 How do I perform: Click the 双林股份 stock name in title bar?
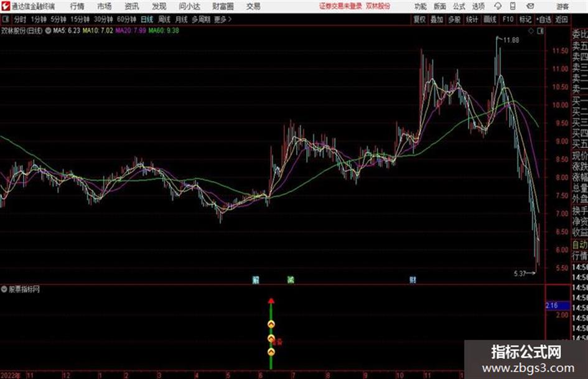378,6
